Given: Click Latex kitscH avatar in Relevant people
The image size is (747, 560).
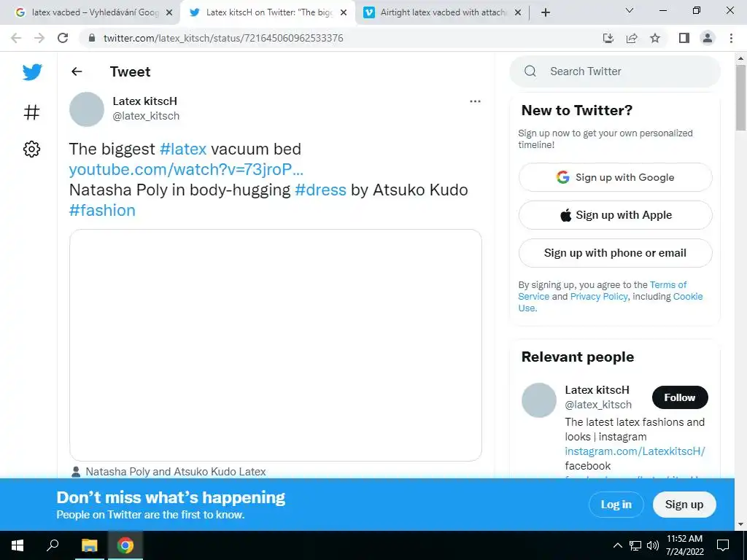Looking at the screenshot, I should (x=539, y=400).
